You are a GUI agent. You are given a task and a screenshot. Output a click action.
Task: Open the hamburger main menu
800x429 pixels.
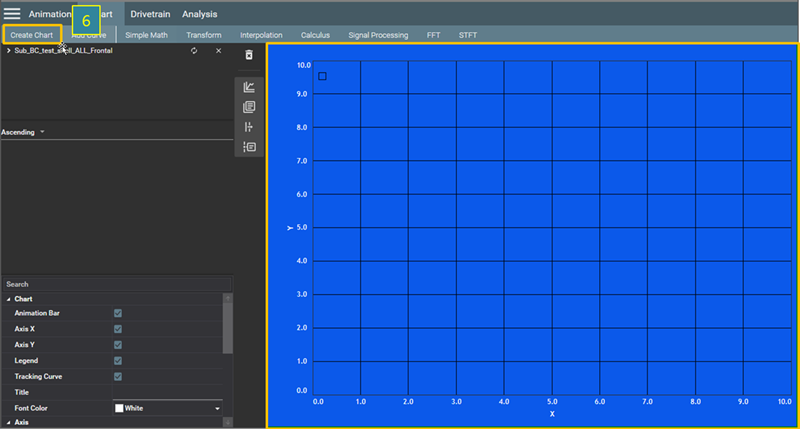point(12,14)
